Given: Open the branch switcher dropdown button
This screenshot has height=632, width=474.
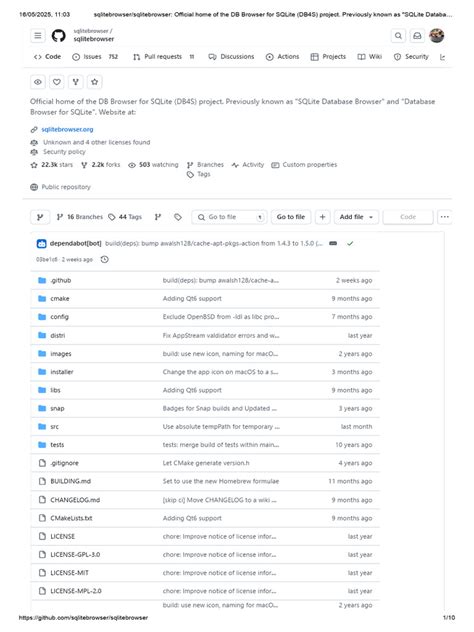Looking at the screenshot, I should (x=40, y=217).
